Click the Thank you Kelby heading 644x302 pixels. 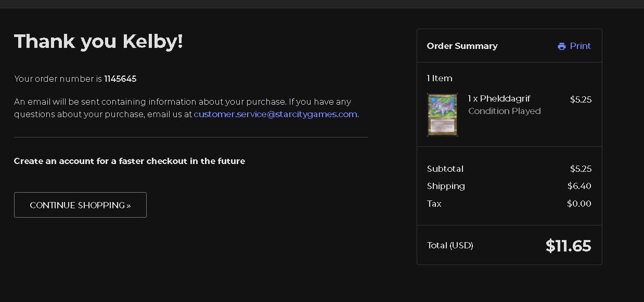click(x=98, y=41)
